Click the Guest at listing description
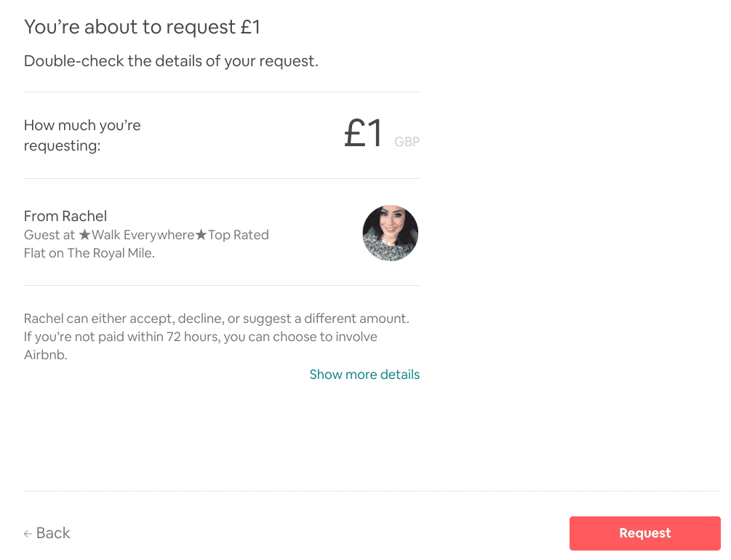The width and height of the screenshot is (731, 560). (x=145, y=243)
